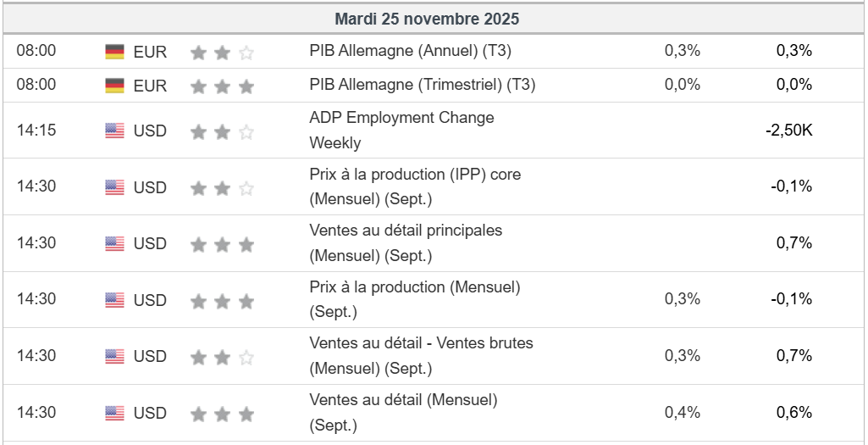Screen dimensions: 868x445
Task: Open Ventes au détail principales event
Action: pos(406,242)
